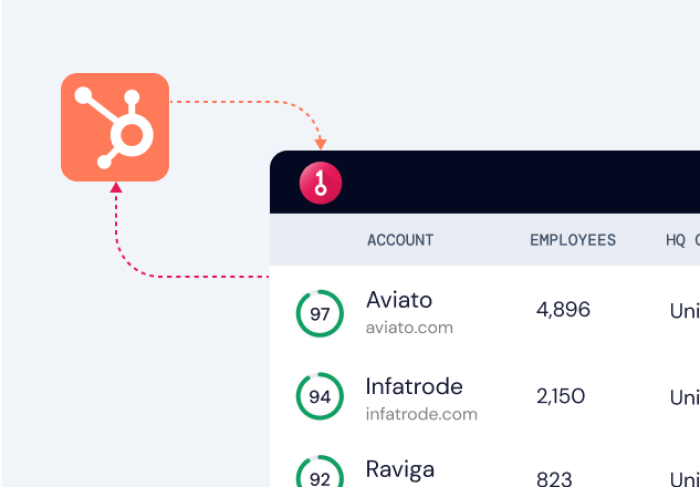The image size is (700, 487).
Task: Click the red circular logo in the dark header
Action: [321, 182]
